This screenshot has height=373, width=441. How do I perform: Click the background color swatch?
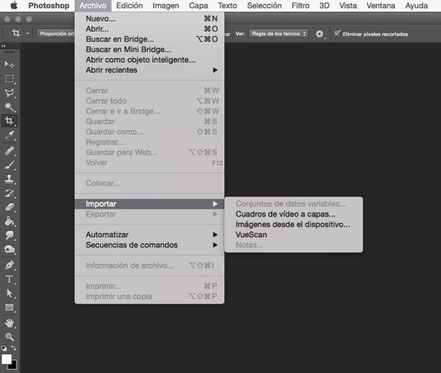tap(14, 366)
